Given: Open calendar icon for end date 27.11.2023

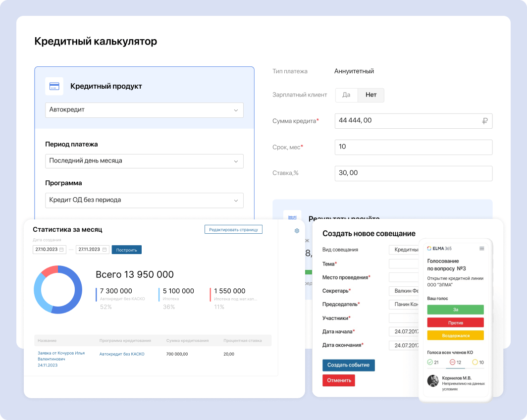Looking at the screenshot, I should click(105, 250).
